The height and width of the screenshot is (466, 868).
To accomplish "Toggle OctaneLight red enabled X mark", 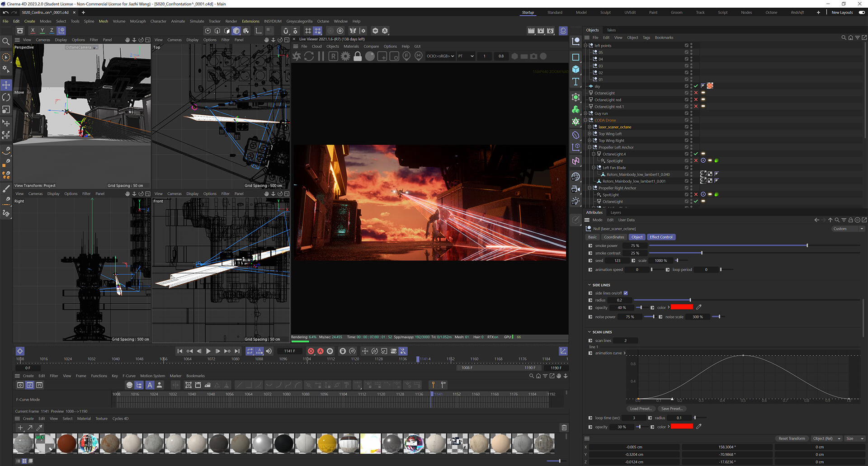I will click(696, 99).
